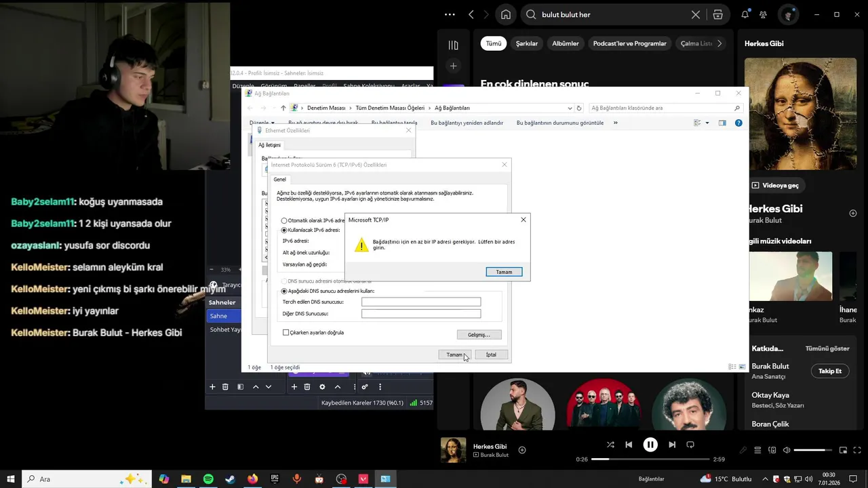
Task: Open Spotify home page icon
Action: (506, 14)
